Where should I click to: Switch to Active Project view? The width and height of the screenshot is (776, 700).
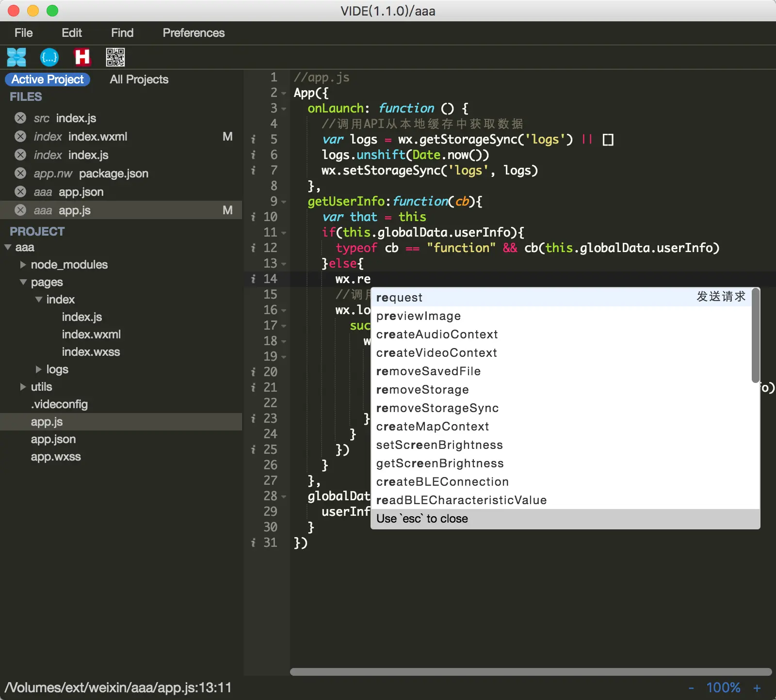[x=48, y=80]
